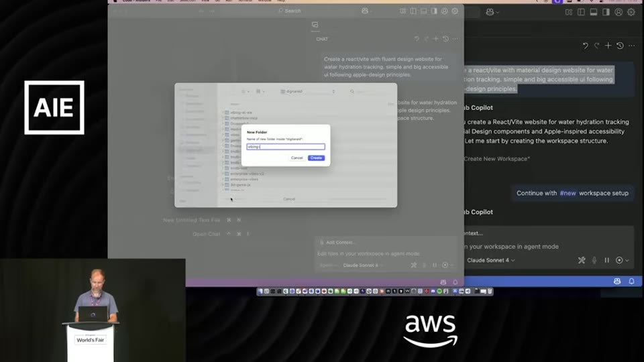Click Search box in left window title bar
The height and width of the screenshot is (362, 644).
pyautogui.click(x=290, y=11)
